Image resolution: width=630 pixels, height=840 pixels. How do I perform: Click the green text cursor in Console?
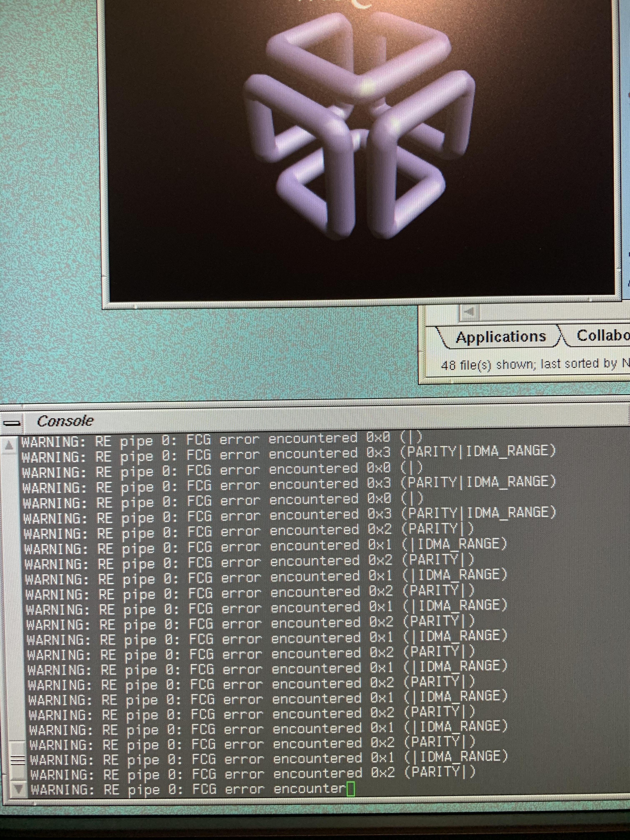tap(350, 789)
